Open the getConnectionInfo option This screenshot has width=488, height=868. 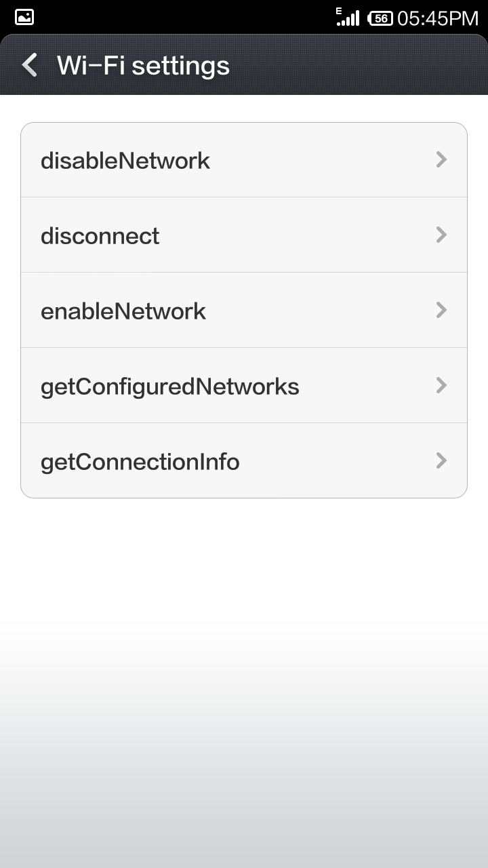[140, 462]
